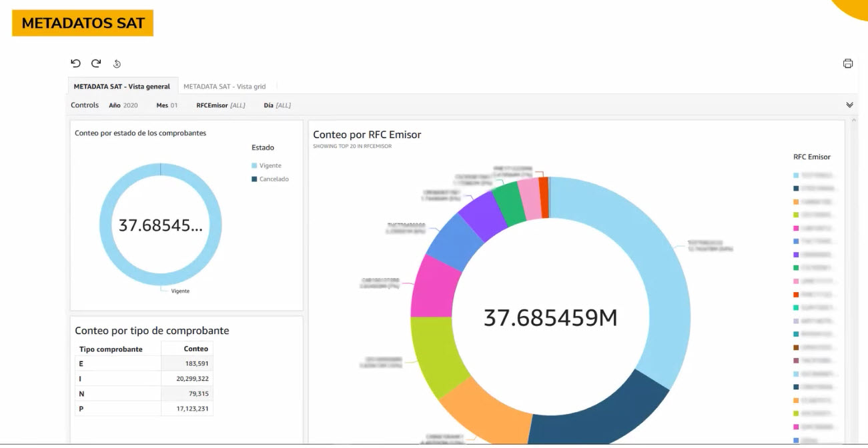Open the Año 2020 control
868x448 pixels.
(x=123, y=105)
